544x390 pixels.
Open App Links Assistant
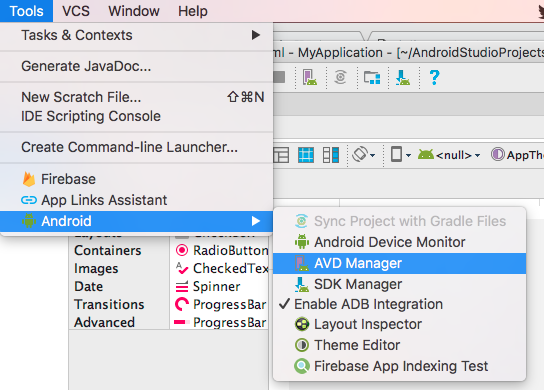(136, 200)
